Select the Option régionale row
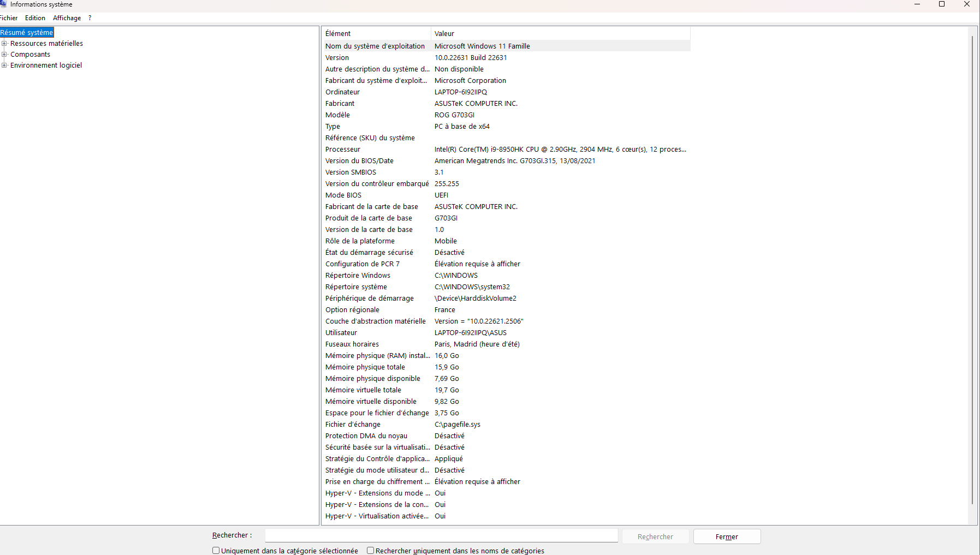The width and height of the screenshot is (980, 555). pyautogui.click(x=507, y=309)
